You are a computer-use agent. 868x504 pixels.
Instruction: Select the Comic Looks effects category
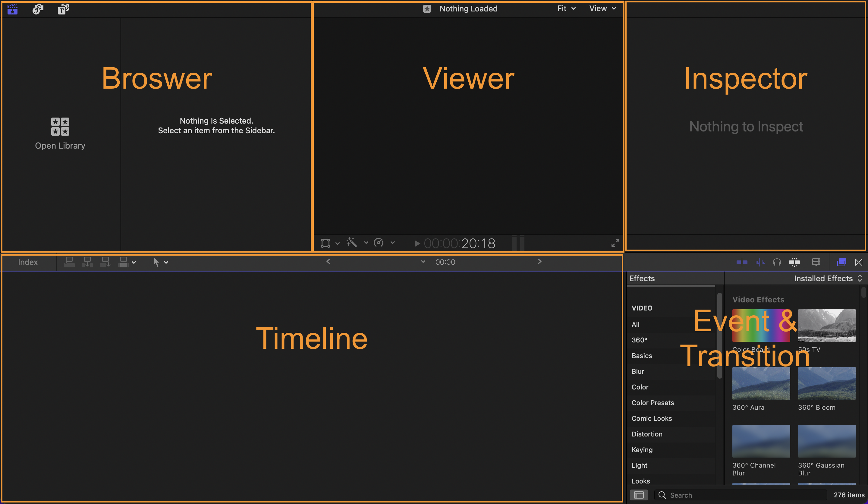tap(651, 418)
